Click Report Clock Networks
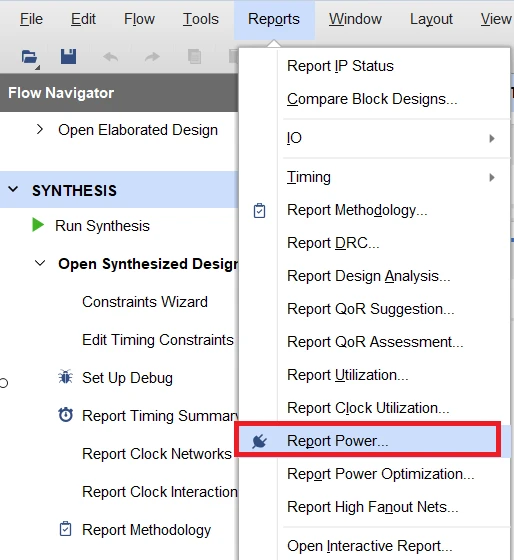 tap(157, 454)
